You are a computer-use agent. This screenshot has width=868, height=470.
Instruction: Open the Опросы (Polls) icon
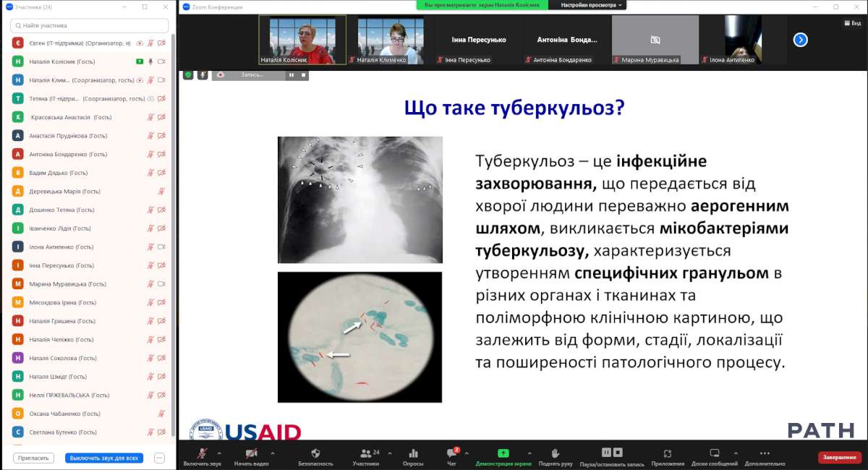[x=413, y=453]
